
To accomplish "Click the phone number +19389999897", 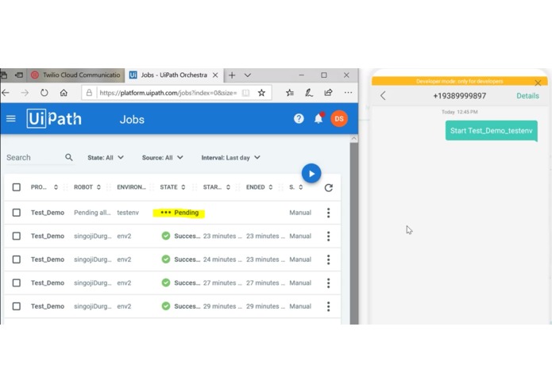I will pyautogui.click(x=459, y=96).
